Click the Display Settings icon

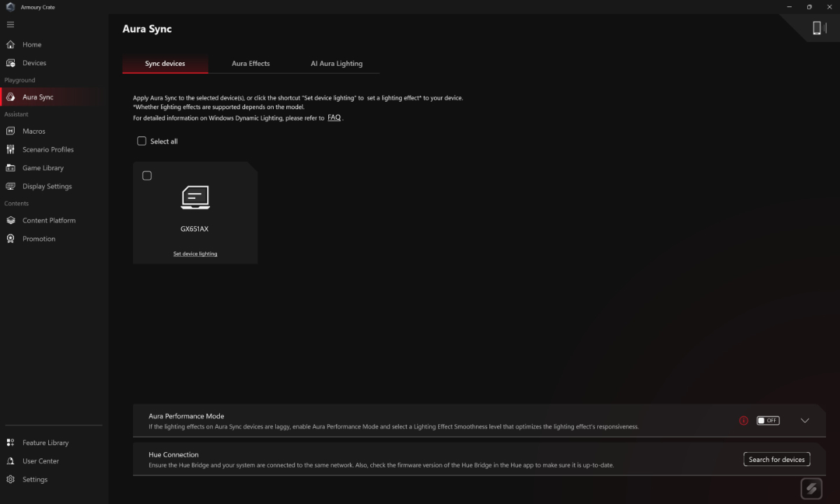coord(10,186)
